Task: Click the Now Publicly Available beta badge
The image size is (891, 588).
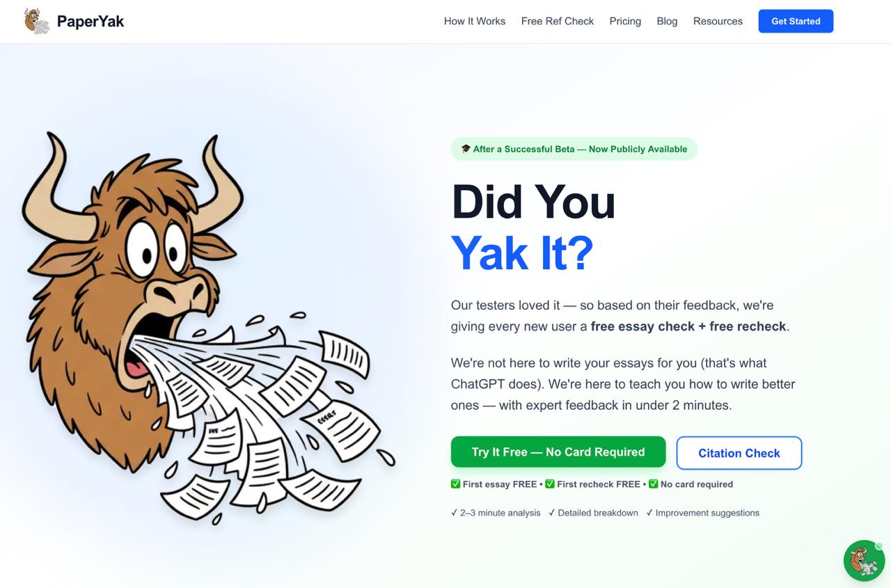Action: pyautogui.click(x=574, y=149)
